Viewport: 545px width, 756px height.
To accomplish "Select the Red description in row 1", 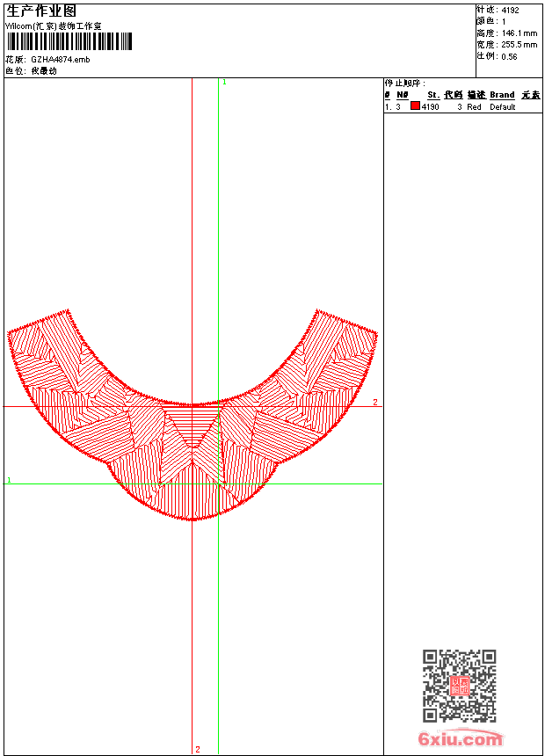I will coord(474,106).
